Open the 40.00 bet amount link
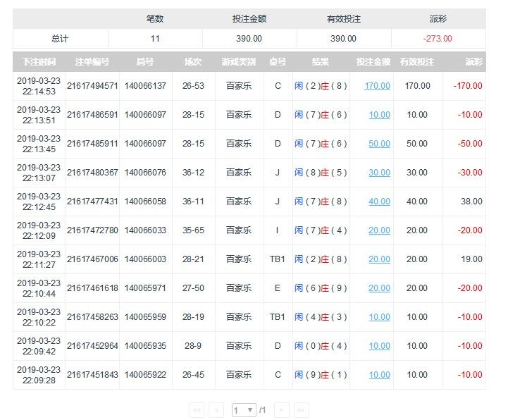Viewport: 508px width, 420px height. [x=379, y=202]
